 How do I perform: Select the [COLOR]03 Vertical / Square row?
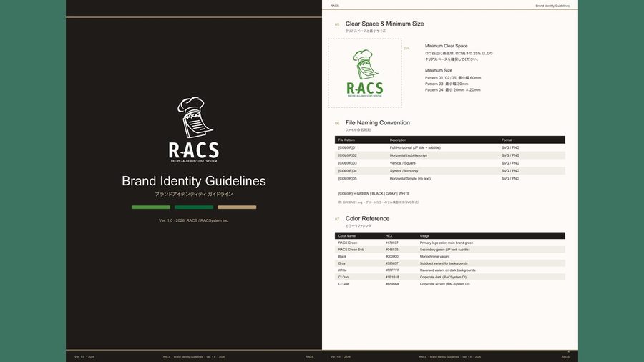[450, 163]
